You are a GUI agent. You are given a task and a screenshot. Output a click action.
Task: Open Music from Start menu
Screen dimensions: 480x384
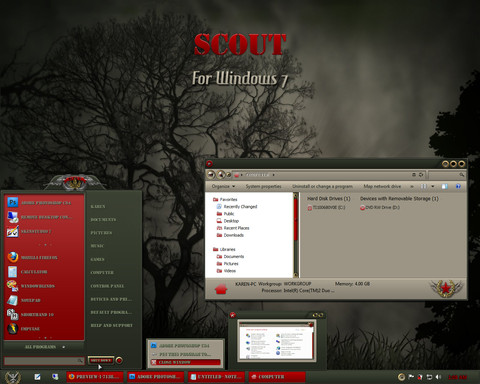[x=97, y=246]
